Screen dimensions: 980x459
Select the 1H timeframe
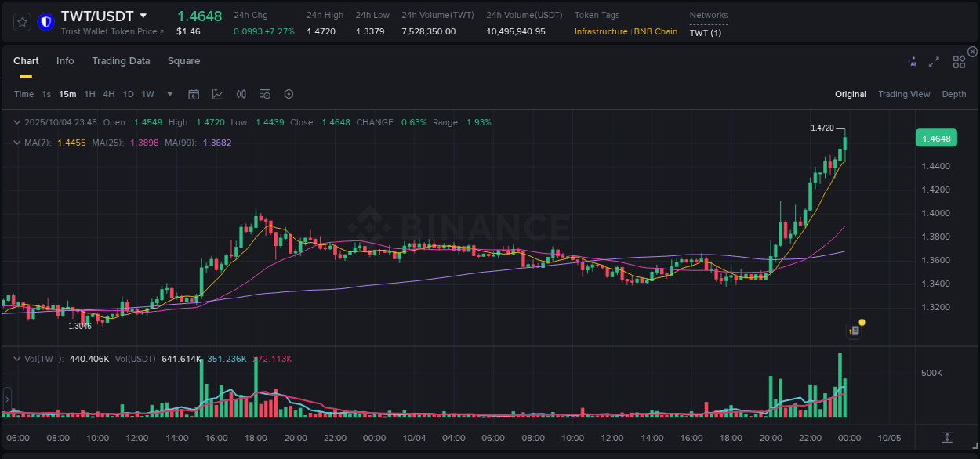91,94
